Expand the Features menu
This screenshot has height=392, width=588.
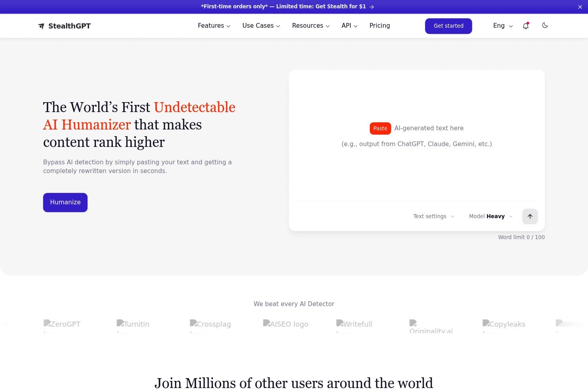(x=214, y=26)
